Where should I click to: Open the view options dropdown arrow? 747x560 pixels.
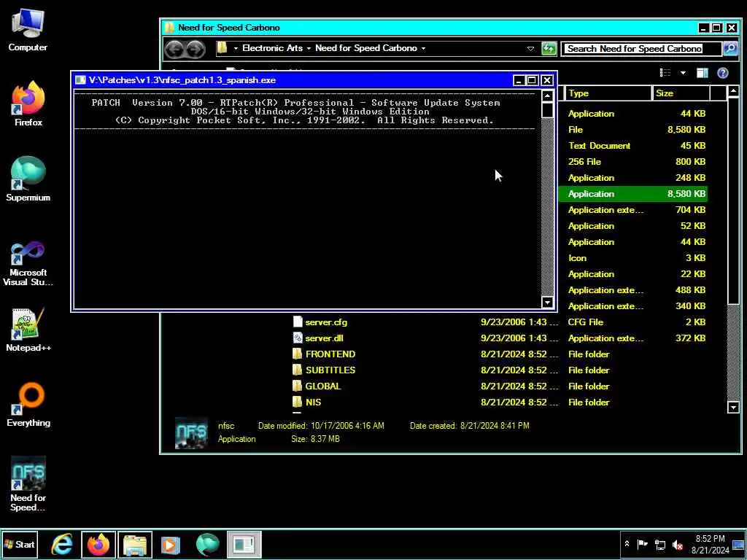click(x=683, y=73)
